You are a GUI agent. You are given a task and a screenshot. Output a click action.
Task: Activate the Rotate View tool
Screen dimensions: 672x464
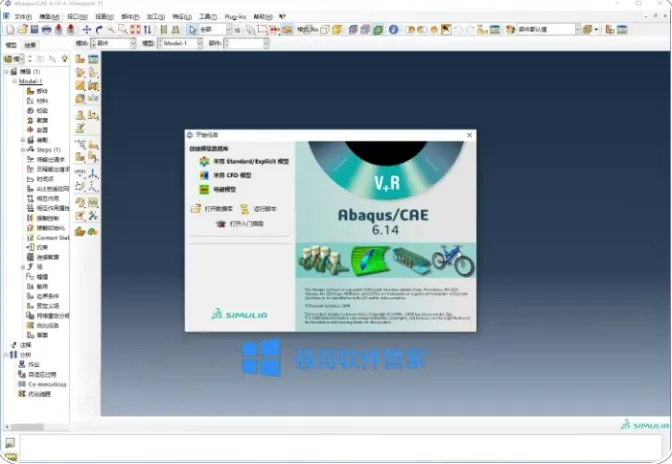click(x=99, y=30)
